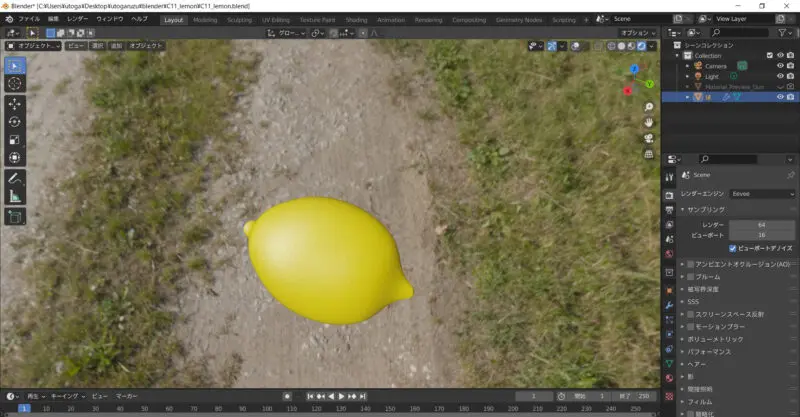800x417 pixels.
Task: Hide the Collection with eye icon
Action: (x=780, y=55)
